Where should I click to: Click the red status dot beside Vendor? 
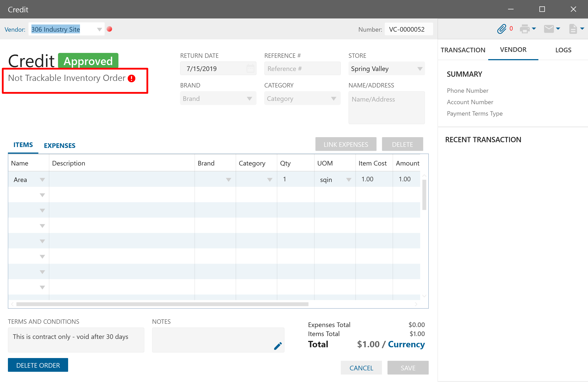point(109,29)
